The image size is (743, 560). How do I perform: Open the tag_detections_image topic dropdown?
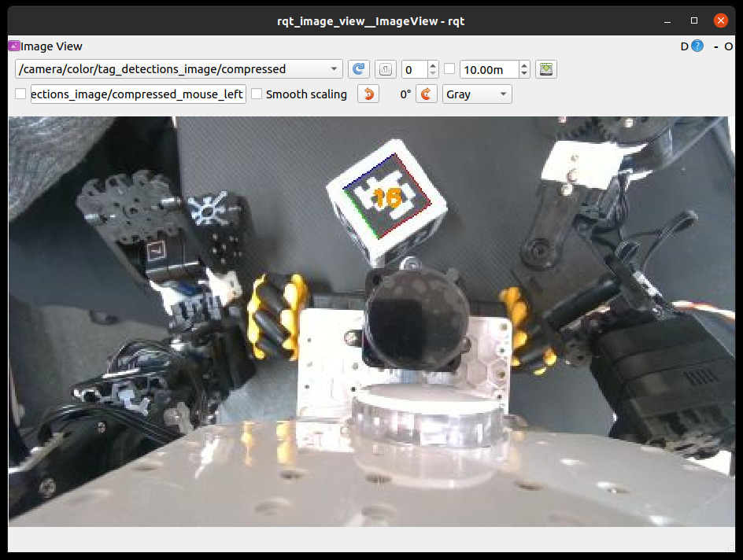pyautogui.click(x=178, y=69)
